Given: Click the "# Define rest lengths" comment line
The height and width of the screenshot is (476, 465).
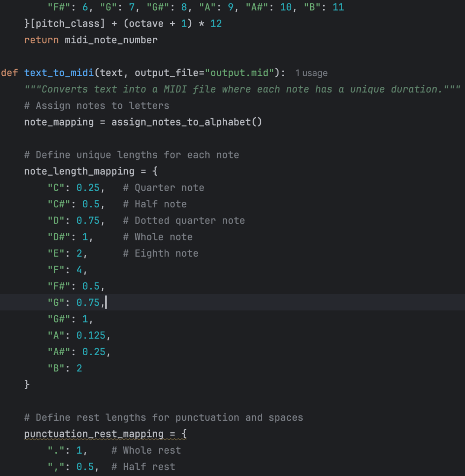Looking at the screenshot, I should [x=164, y=418].
